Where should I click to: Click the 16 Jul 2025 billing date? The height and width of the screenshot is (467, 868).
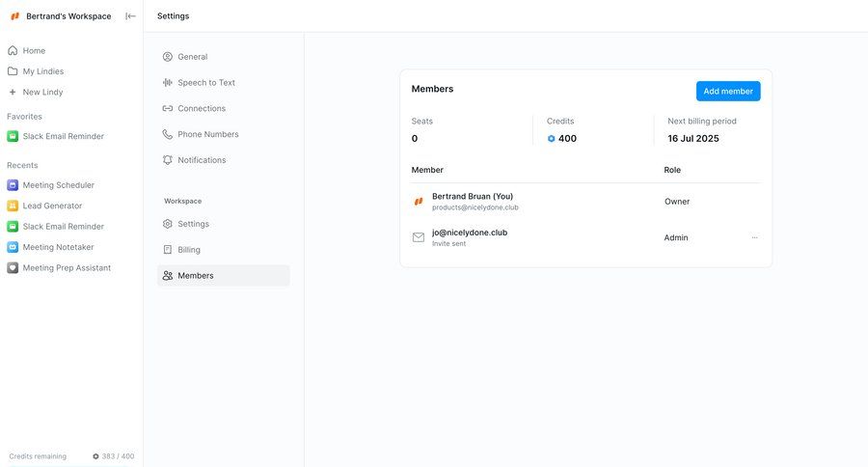click(x=693, y=139)
